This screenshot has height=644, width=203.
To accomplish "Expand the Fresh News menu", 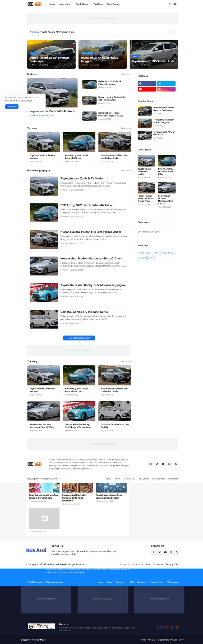I will [x=83, y=4].
